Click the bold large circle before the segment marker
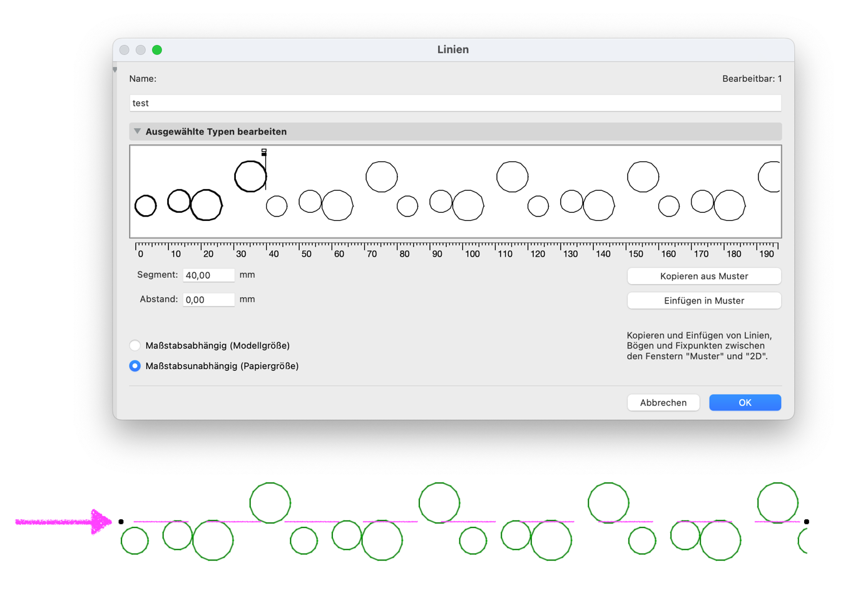 [x=250, y=176]
